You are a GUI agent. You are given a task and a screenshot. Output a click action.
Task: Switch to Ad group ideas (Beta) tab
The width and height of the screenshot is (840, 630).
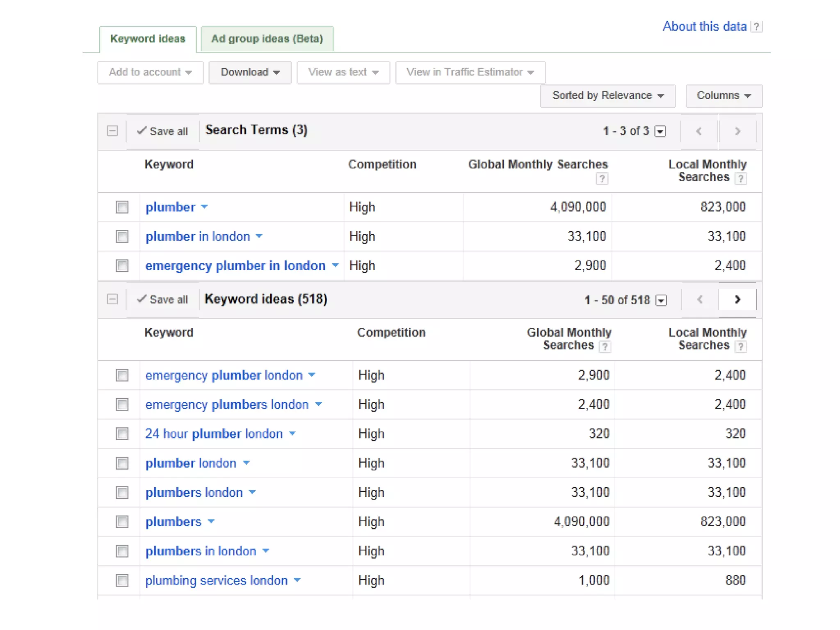point(267,39)
